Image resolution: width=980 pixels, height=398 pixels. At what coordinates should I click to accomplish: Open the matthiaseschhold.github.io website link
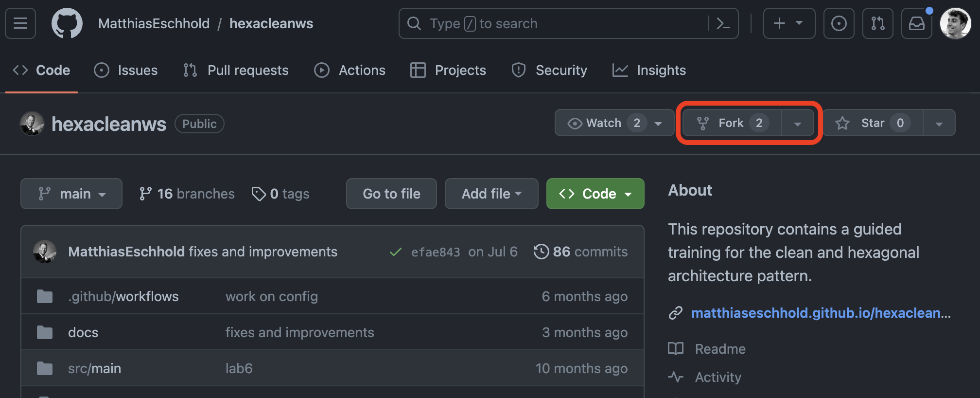coord(821,313)
